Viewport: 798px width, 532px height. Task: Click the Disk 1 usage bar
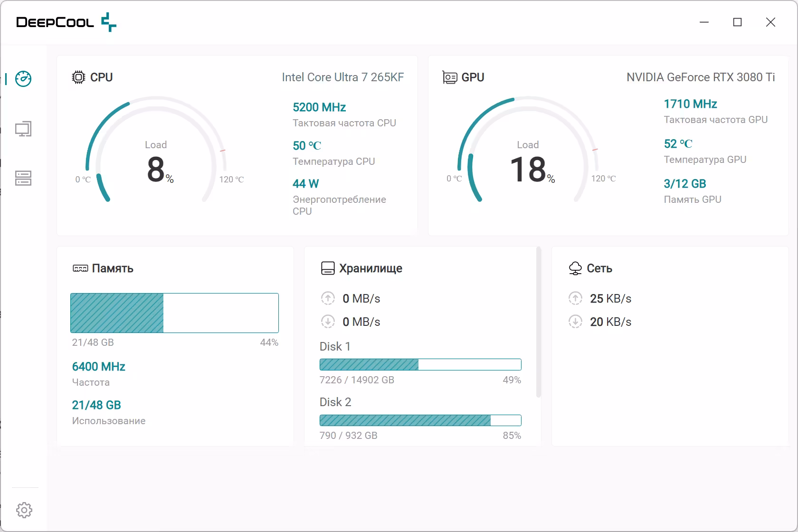pyautogui.click(x=420, y=364)
